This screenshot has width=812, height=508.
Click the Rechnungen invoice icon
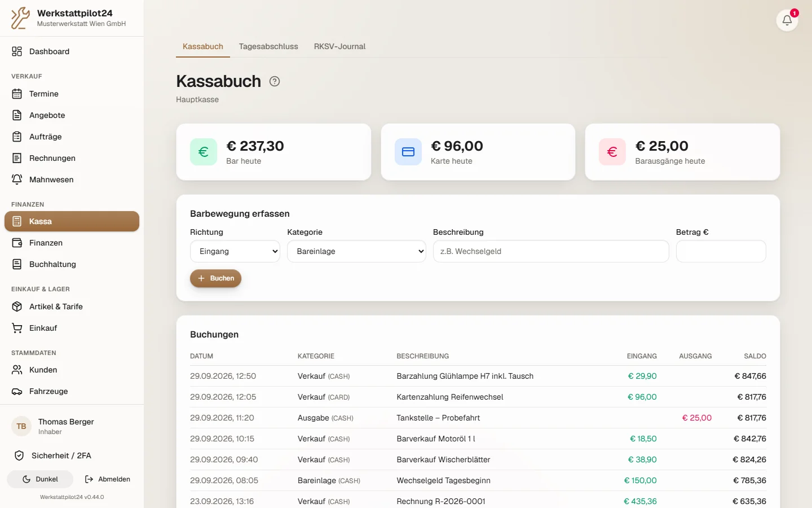(x=17, y=158)
